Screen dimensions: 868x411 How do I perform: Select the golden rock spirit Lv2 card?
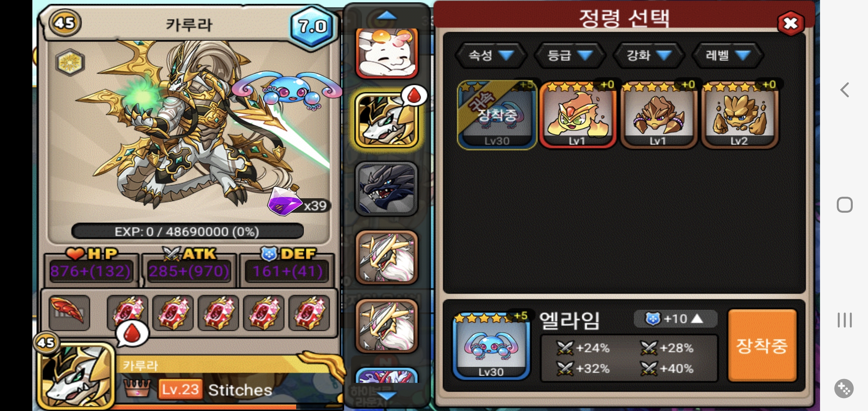[739, 115]
